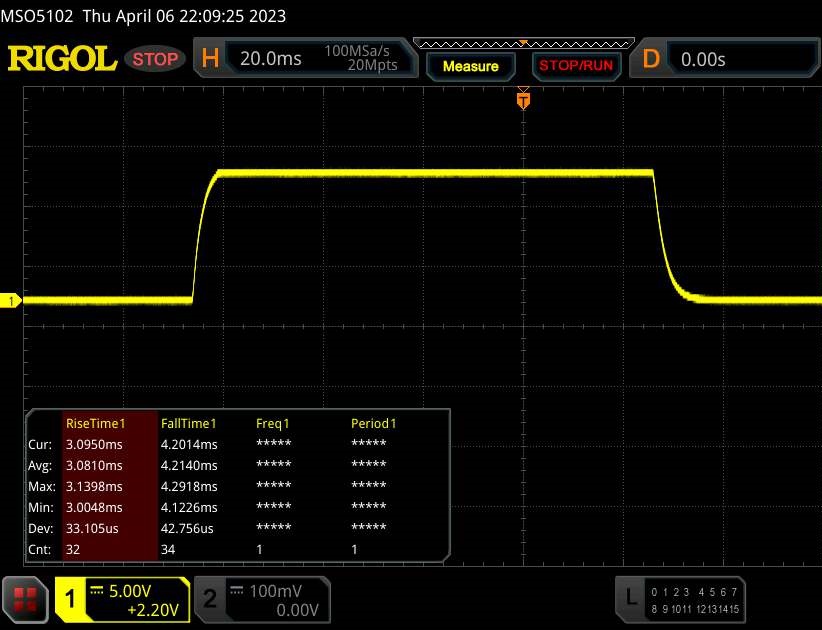The width and height of the screenshot is (822, 630).
Task: Click the FallTime1 deviation 42.756us
Action: pyautogui.click(x=187, y=528)
